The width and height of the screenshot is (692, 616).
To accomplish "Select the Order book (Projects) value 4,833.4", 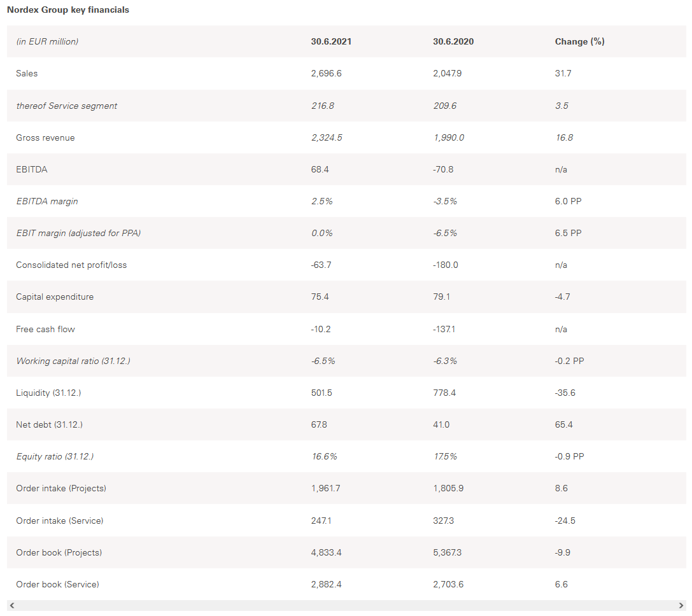I will [x=327, y=552].
